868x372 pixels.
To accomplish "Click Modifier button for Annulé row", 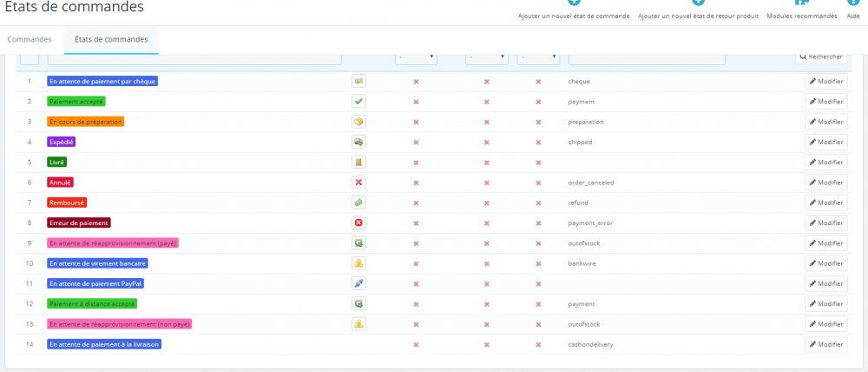I will [x=826, y=183].
